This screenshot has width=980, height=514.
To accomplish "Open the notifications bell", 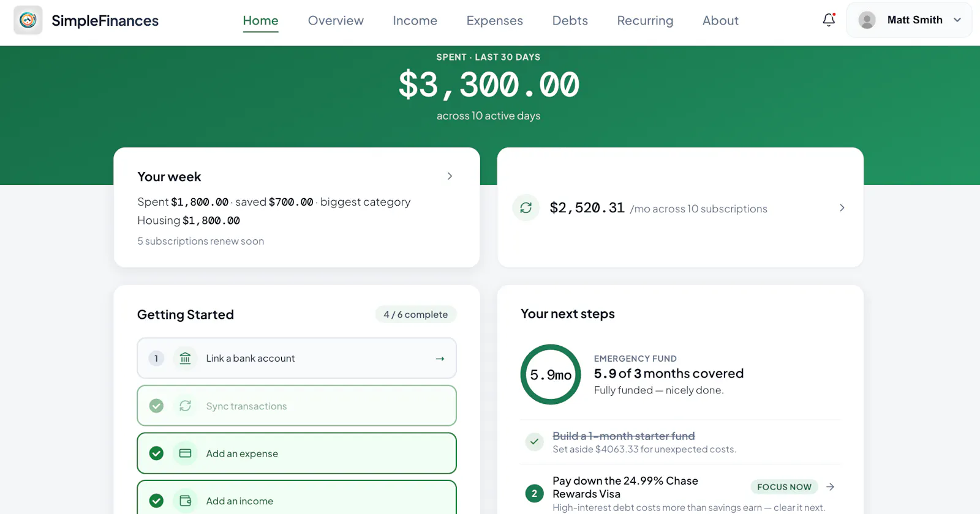I will (829, 20).
